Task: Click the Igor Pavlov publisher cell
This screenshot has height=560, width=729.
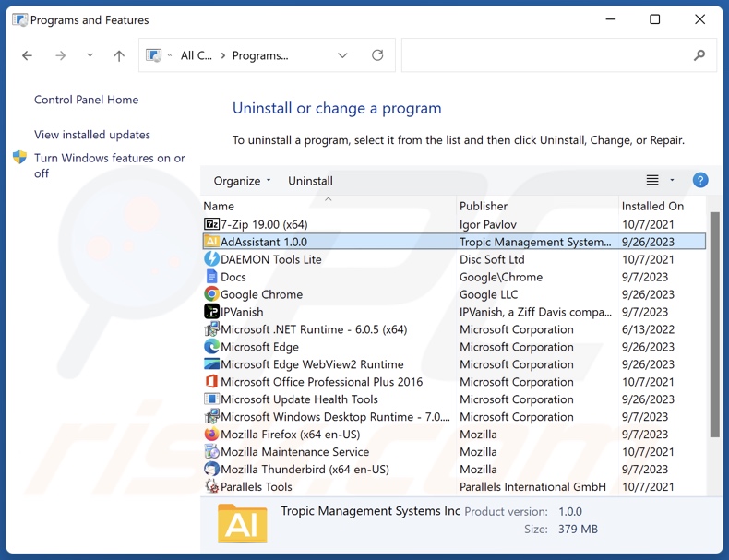Action: click(488, 224)
